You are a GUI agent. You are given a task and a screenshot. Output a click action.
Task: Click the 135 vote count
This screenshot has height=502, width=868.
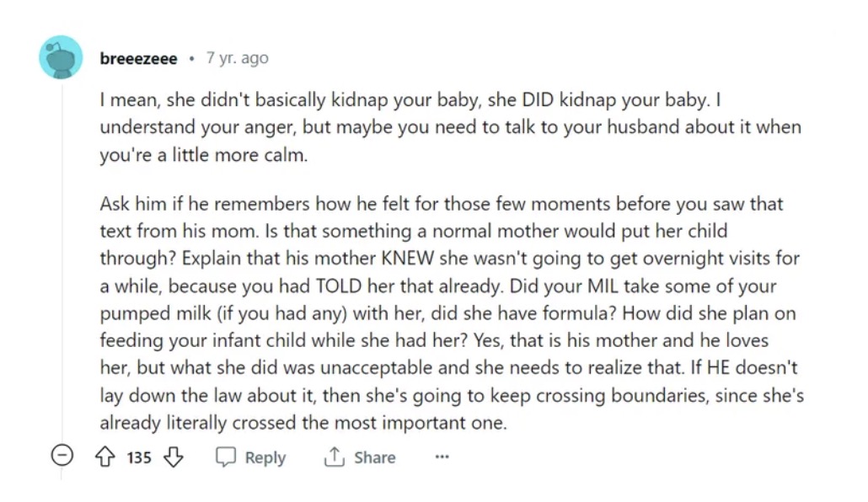(x=139, y=457)
